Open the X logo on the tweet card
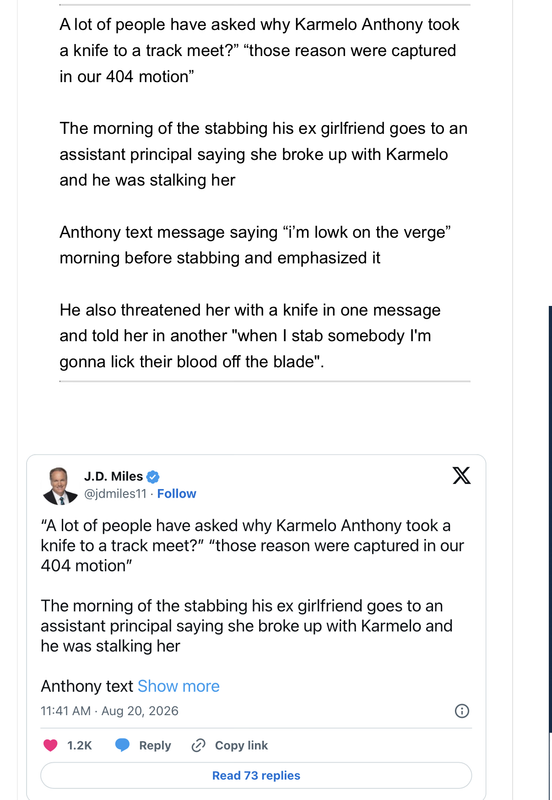The width and height of the screenshot is (552, 800). tap(462, 476)
